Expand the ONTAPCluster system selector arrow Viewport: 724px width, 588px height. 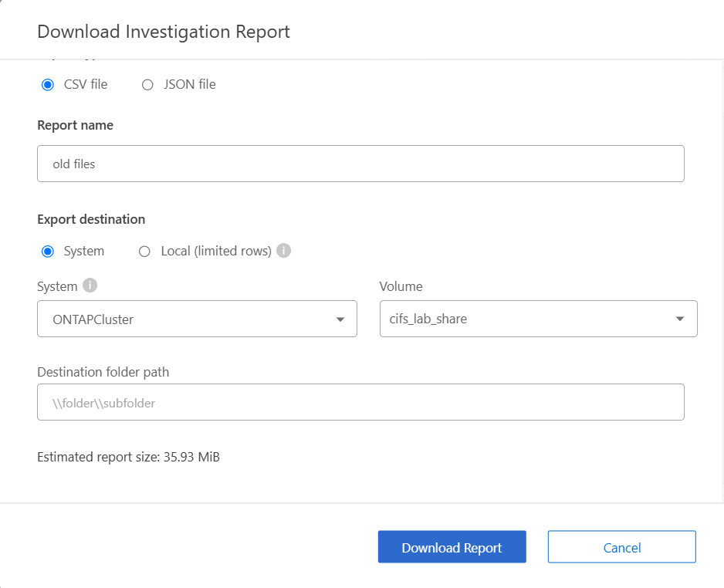340,318
